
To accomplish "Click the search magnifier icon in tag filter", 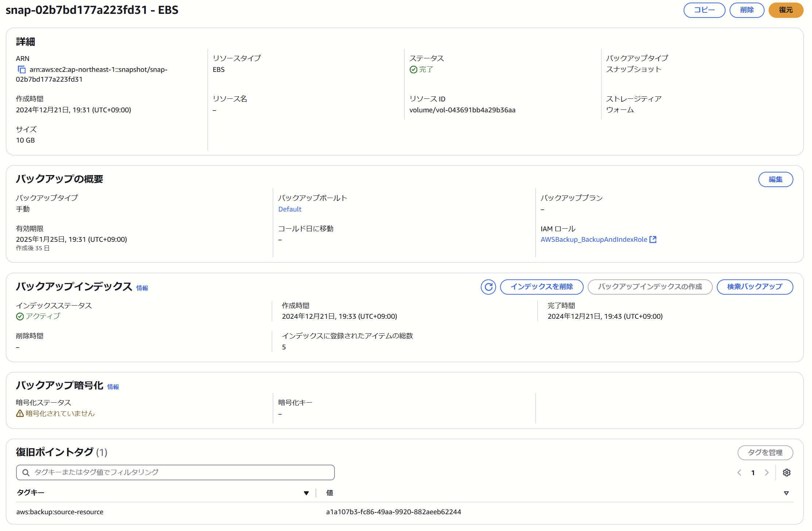I will (x=26, y=473).
